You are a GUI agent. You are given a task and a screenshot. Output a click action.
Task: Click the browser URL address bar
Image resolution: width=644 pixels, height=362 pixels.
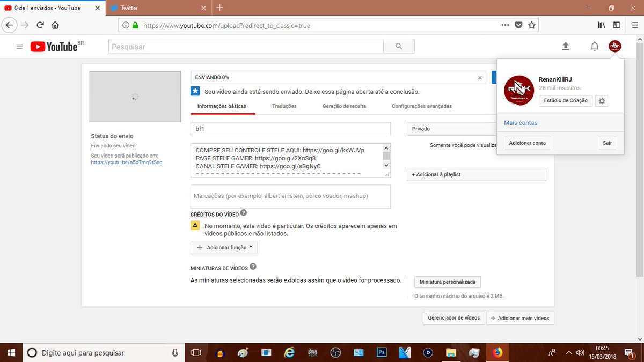click(327, 25)
